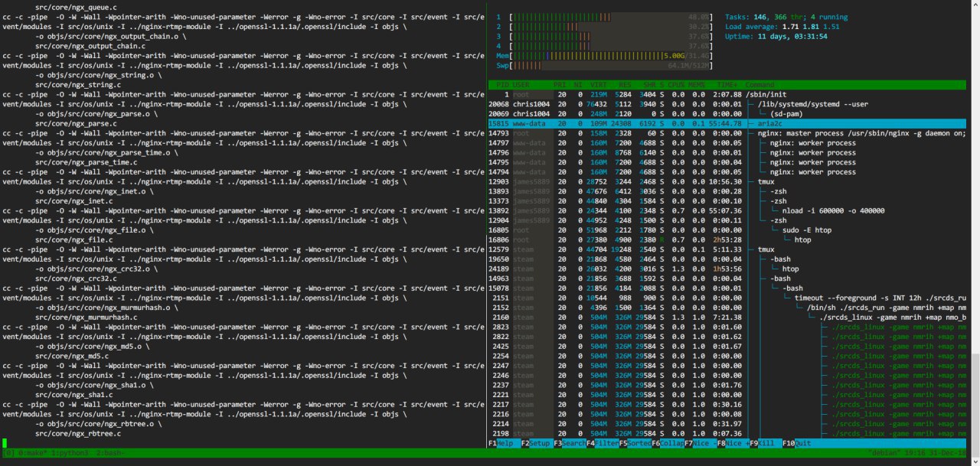Sort by the TIME+ column header
Screen dimensions: 980x466
click(x=726, y=84)
